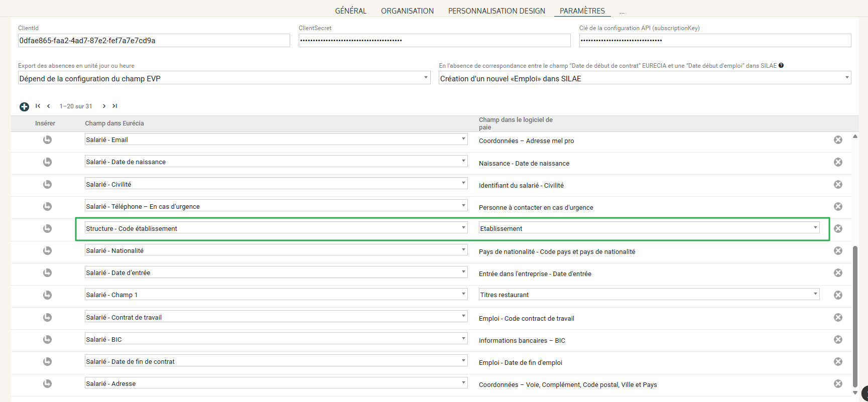Insert row at Salarié - Adresse line
The width and height of the screenshot is (868, 402).
point(47,384)
